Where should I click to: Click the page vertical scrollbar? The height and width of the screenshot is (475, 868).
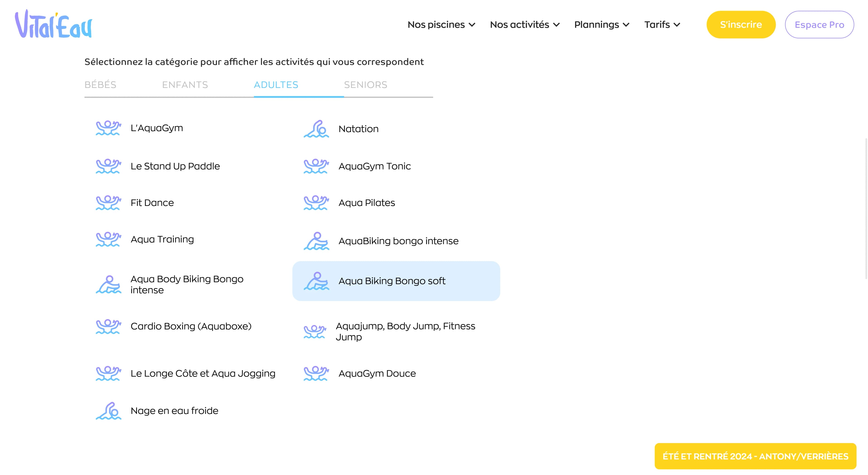click(x=866, y=208)
